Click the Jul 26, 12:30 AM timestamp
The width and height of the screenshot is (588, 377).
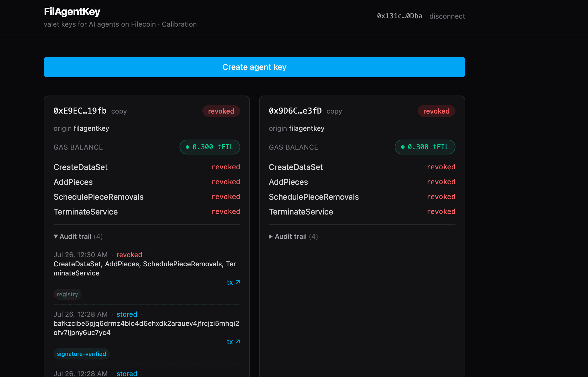point(80,255)
